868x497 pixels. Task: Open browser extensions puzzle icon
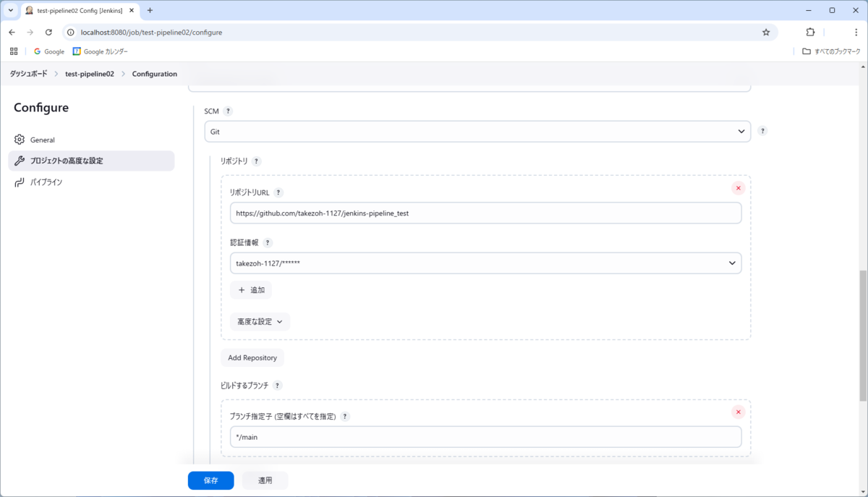[810, 33]
